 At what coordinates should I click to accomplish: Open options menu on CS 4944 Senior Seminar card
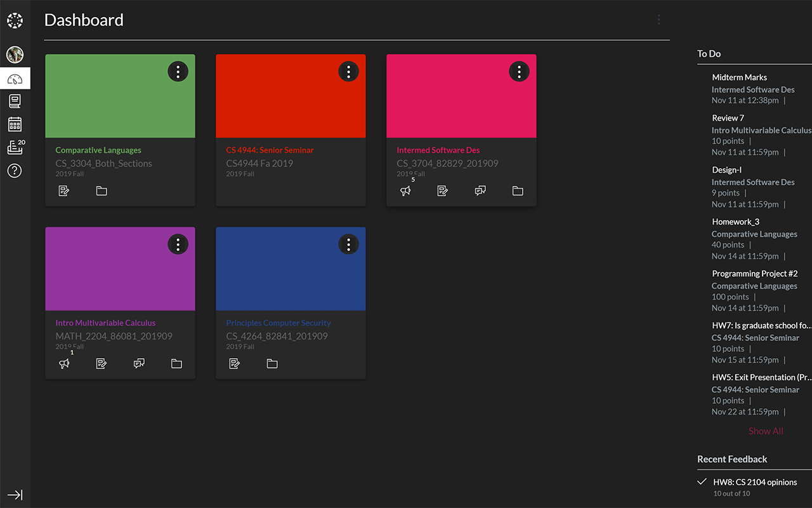[348, 71]
